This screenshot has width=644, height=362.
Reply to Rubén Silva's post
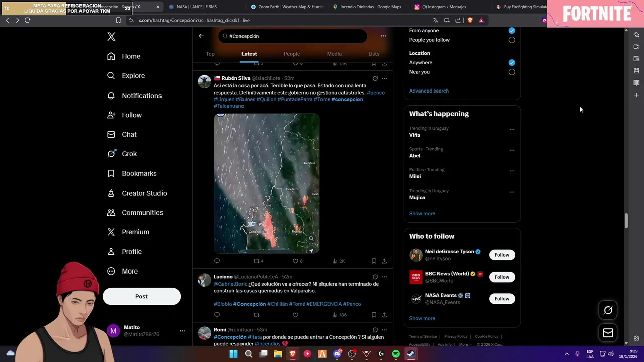click(217, 261)
